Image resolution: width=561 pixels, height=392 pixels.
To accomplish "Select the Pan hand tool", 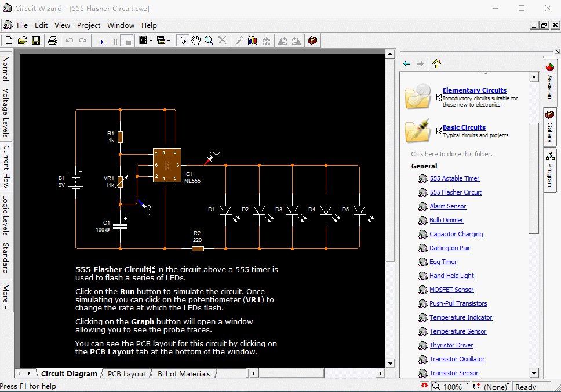I will coord(195,41).
